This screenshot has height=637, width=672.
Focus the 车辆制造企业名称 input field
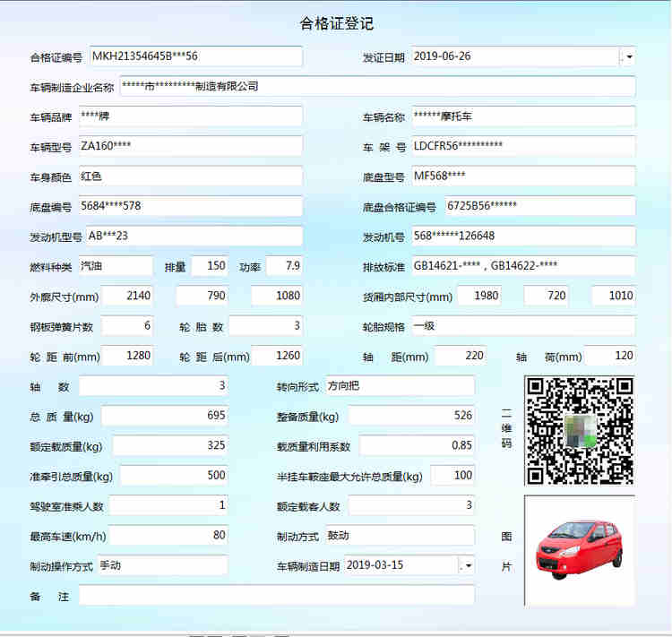[377, 87]
